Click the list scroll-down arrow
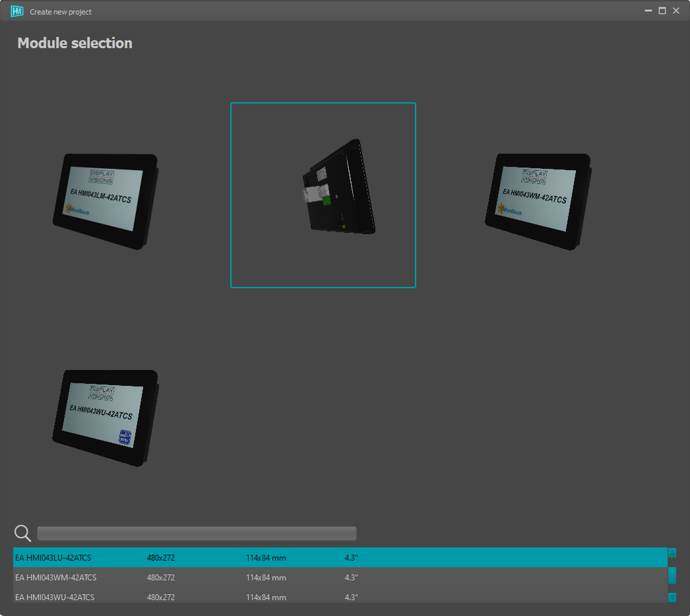Viewport: 690px width, 616px height. click(672, 597)
